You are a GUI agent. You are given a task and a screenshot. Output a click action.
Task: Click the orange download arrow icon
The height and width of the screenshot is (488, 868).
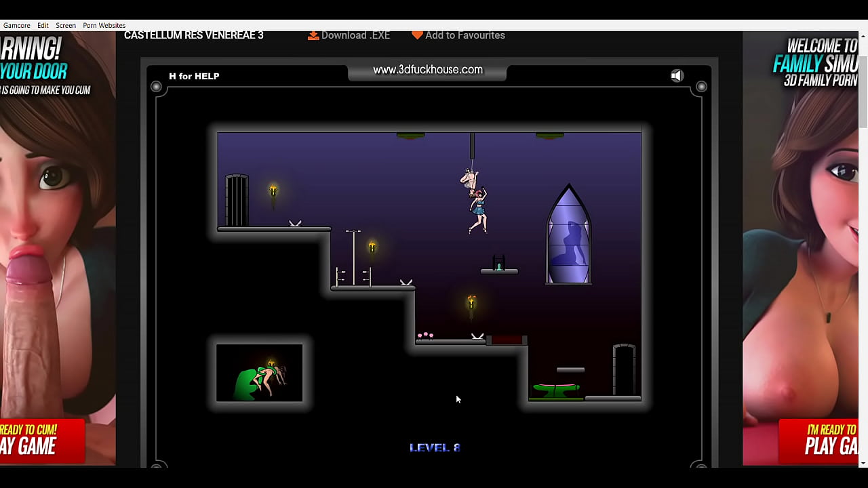pyautogui.click(x=313, y=35)
